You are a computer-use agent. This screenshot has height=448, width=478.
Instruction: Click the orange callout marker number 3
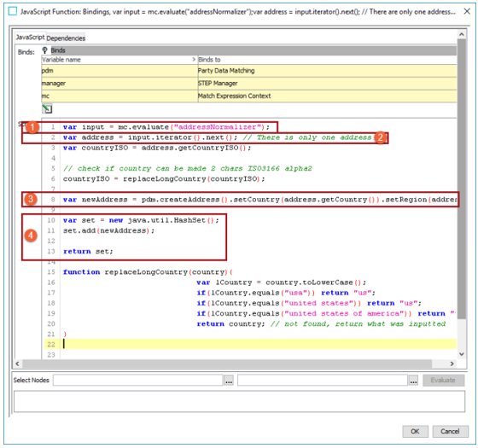pos(31,200)
